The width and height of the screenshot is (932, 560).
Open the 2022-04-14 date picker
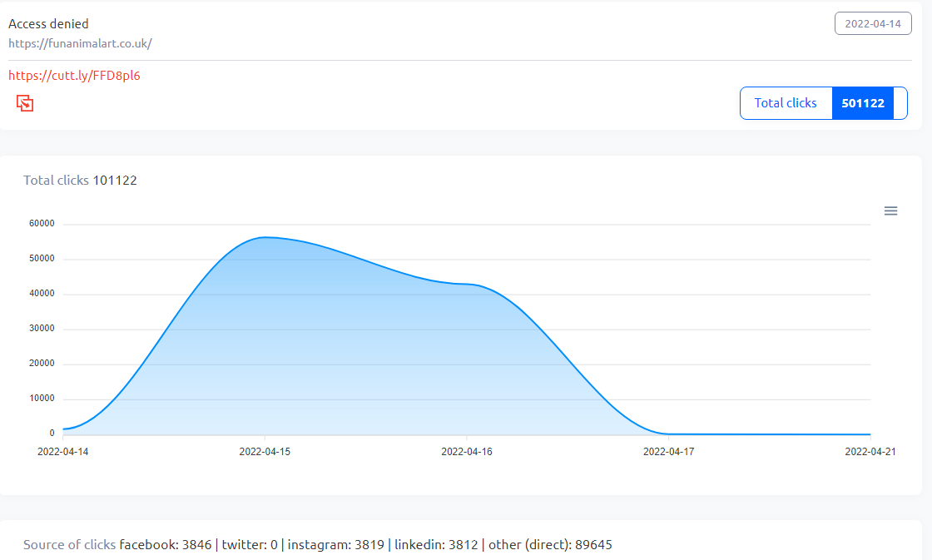click(873, 22)
